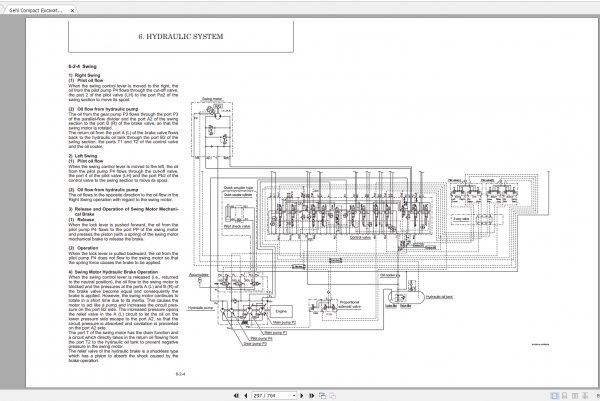Select continuous page layout mode
Image resolution: width=600 pixels, height=401 pixels.
point(565,396)
